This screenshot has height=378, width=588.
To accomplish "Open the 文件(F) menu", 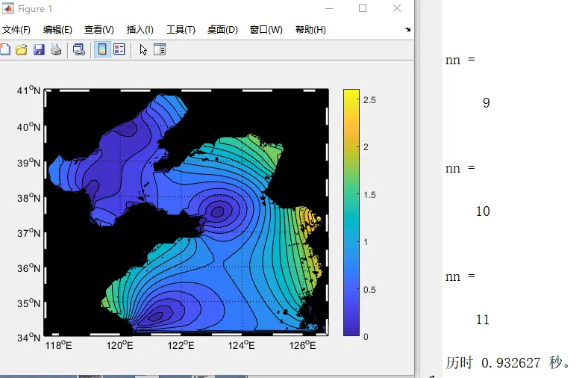I will [16, 30].
